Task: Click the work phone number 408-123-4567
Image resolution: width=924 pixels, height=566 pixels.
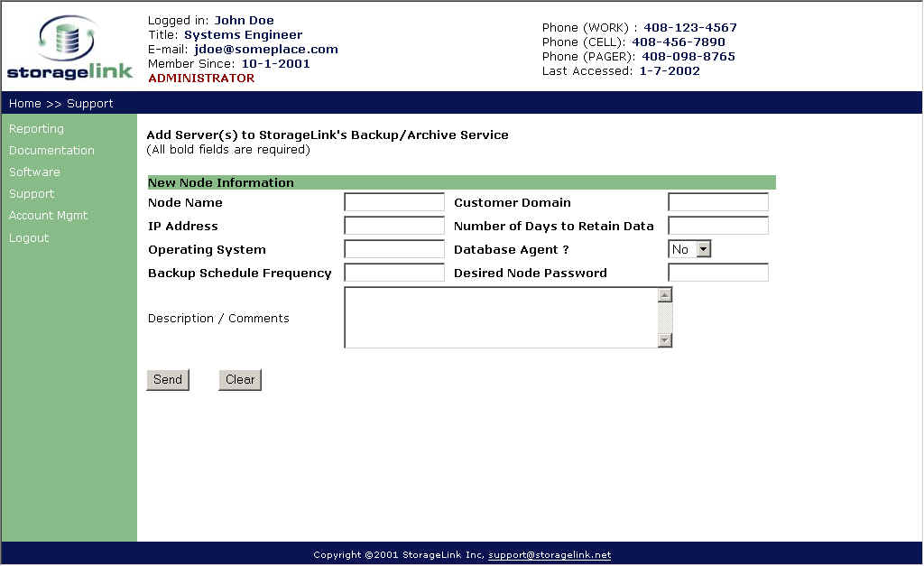Action: [690, 28]
